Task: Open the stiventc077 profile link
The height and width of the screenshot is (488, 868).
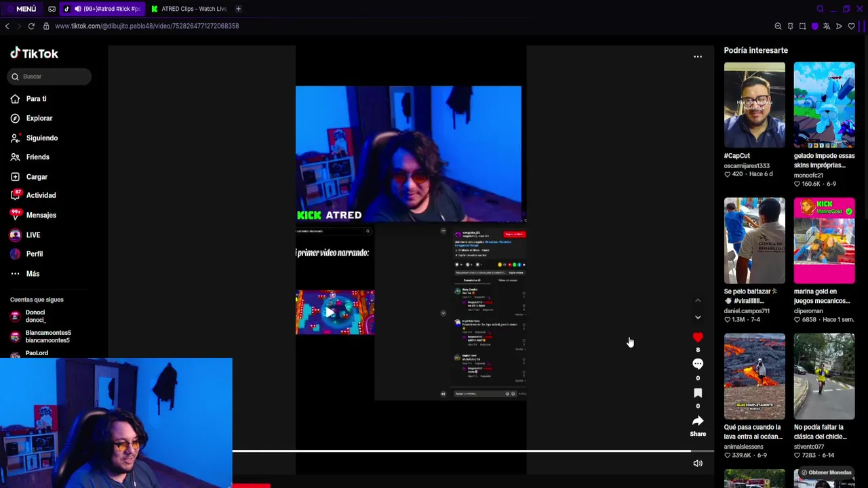Action: coord(810,447)
